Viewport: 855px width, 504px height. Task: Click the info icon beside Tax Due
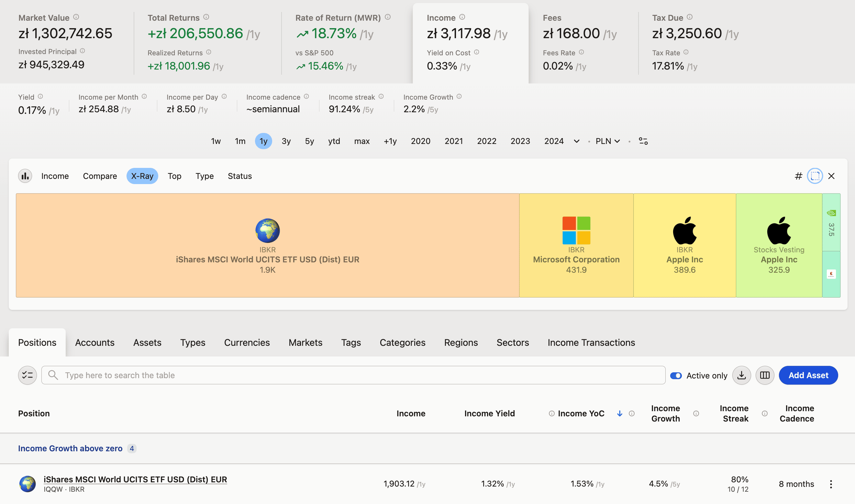690,16
